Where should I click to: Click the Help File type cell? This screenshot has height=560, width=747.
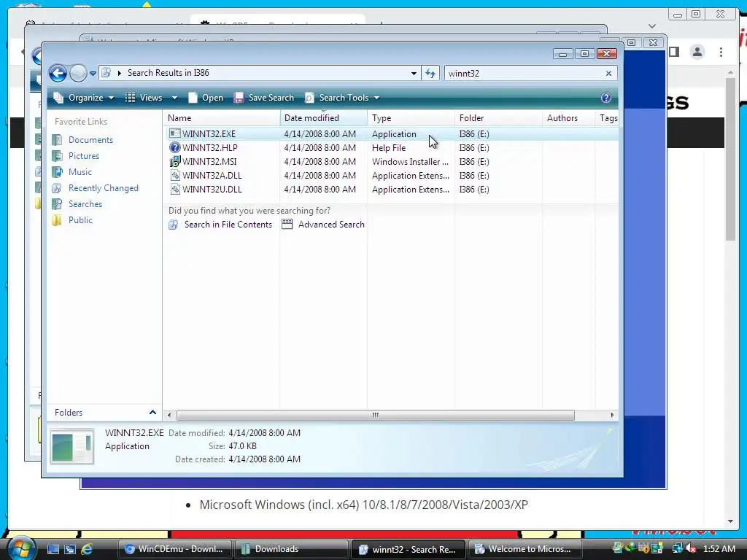pos(389,147)
